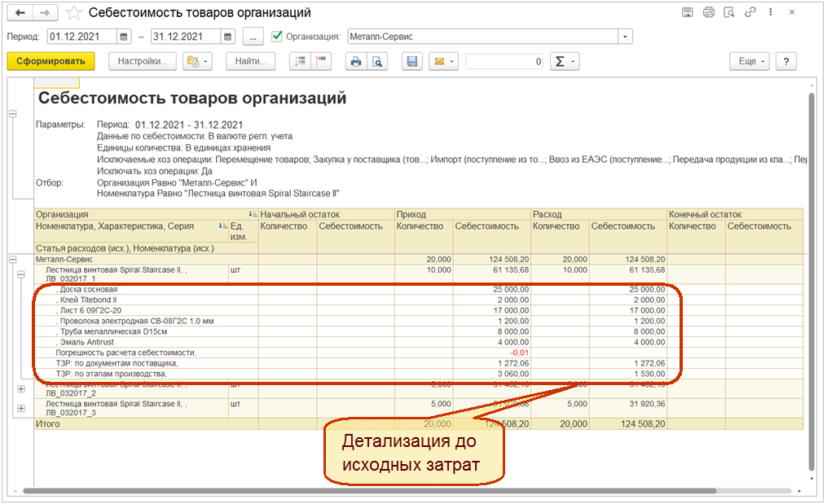Open the report variants dropdown button
The image size is (827, 504).
pyautogui.click(x=197, y=62)
